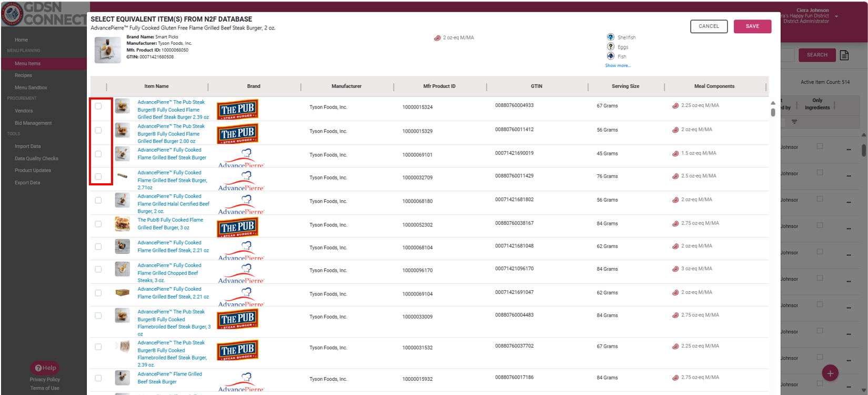Open Vendors in sidebar
The height and width of the screenshot is (395, 868).
pos(24,111)
